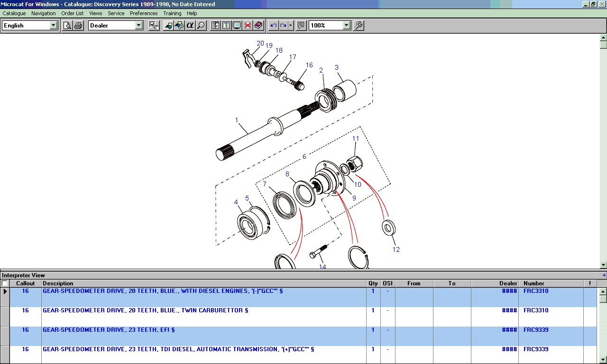Click the notes speech bubble icon
This screenshot has width=607, height=364.
pyautogui.click(x=301, y=26)
